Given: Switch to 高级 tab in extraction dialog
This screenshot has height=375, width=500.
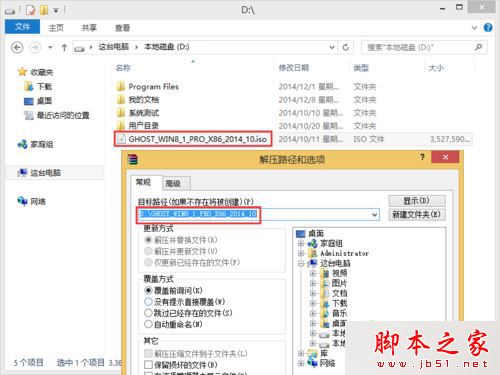Looking at the screenshot, I should point(173,183).
